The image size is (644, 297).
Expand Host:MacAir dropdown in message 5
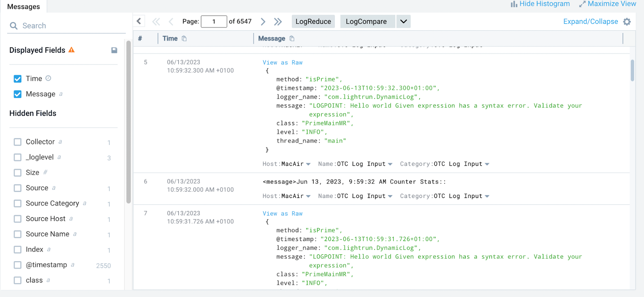pyautogui.click(x=308, y=164)
